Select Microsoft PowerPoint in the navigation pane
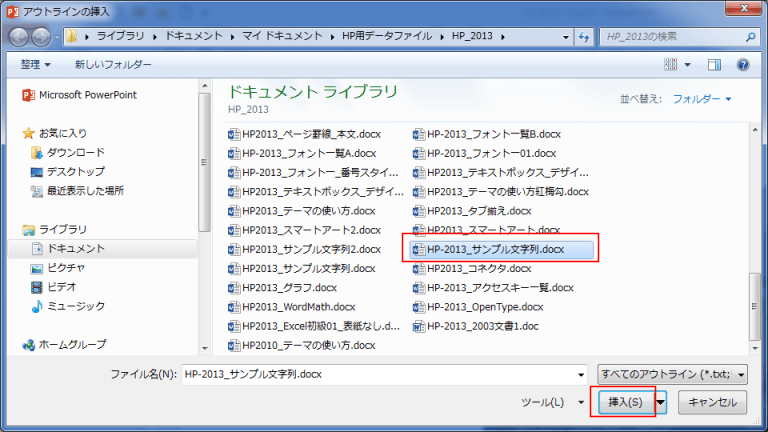Screen dimensions: 768x432 point(80,95)
